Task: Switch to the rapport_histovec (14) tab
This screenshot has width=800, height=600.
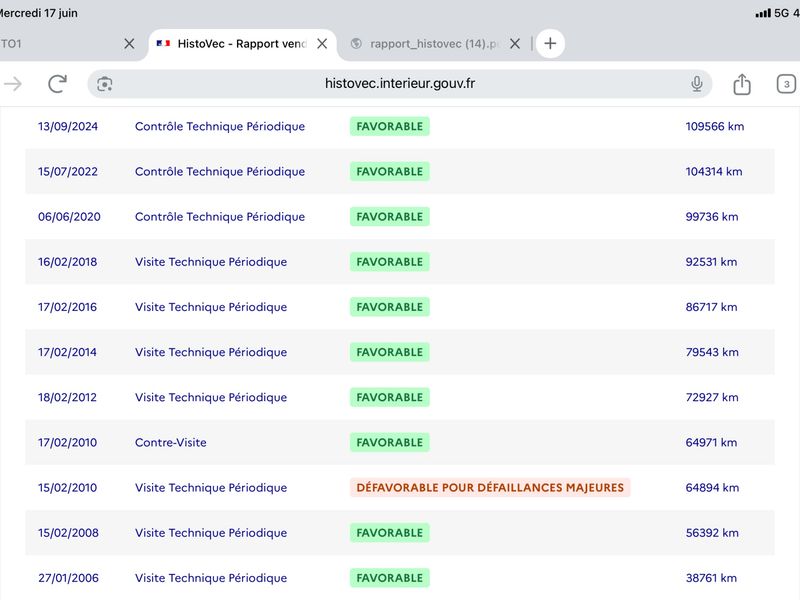Action: pyautogui.click(x=434, y=44)
